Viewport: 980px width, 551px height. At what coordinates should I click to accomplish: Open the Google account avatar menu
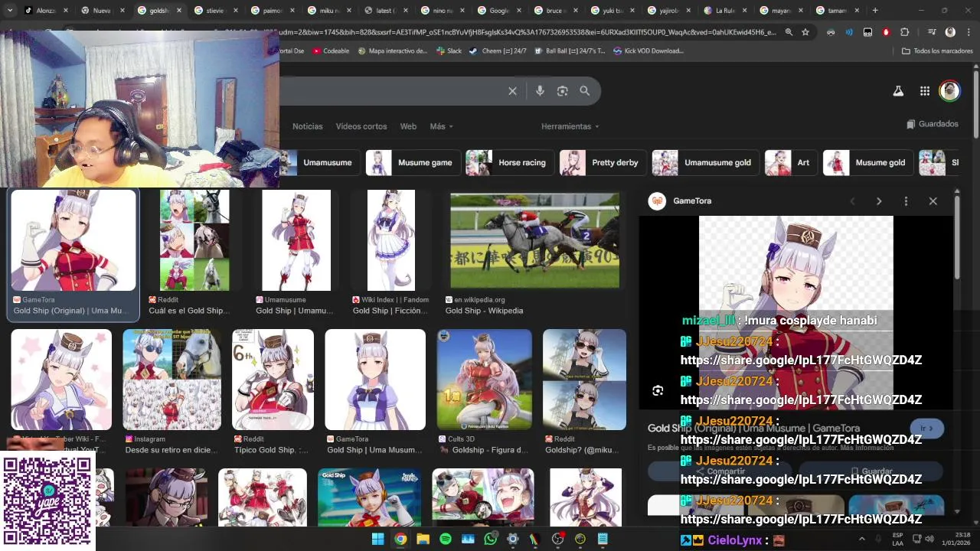pos(950,91)
